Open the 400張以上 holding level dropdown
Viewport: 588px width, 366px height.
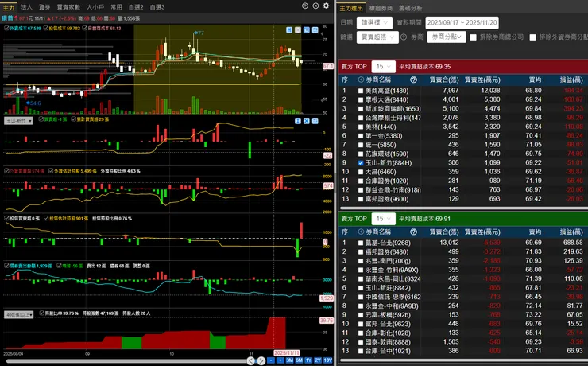pyautogui.click(x=19, y=314)
